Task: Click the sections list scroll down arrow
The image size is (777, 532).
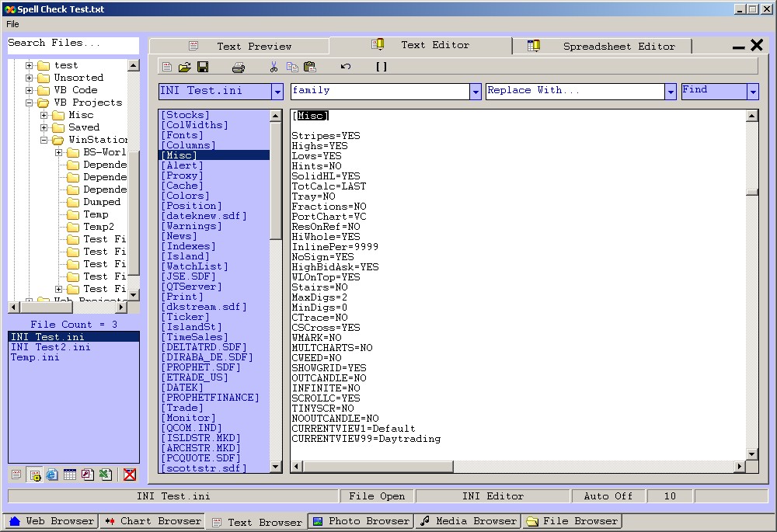Action: pos(276,467)
